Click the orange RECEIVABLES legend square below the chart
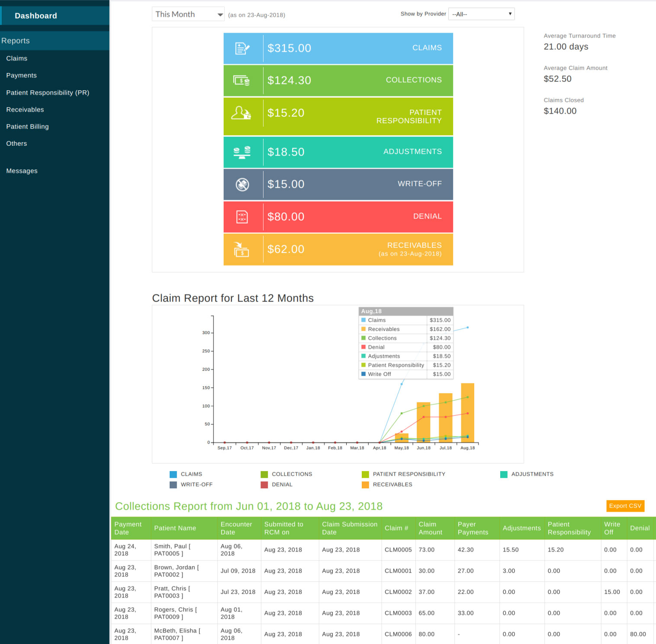This screenshot has width=656, height=644. pyautogui.click(x=365, y=484)
